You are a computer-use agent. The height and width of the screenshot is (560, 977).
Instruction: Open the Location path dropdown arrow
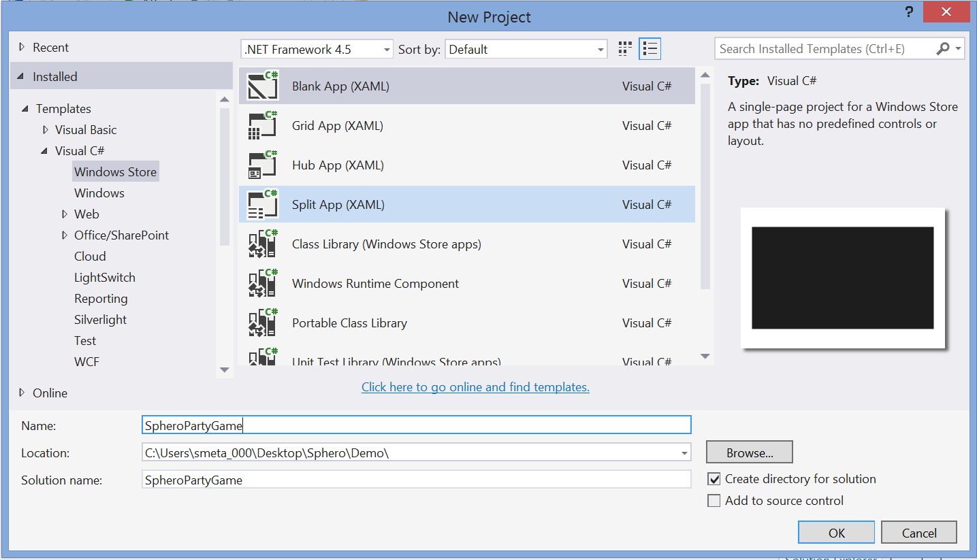[684, 452]
